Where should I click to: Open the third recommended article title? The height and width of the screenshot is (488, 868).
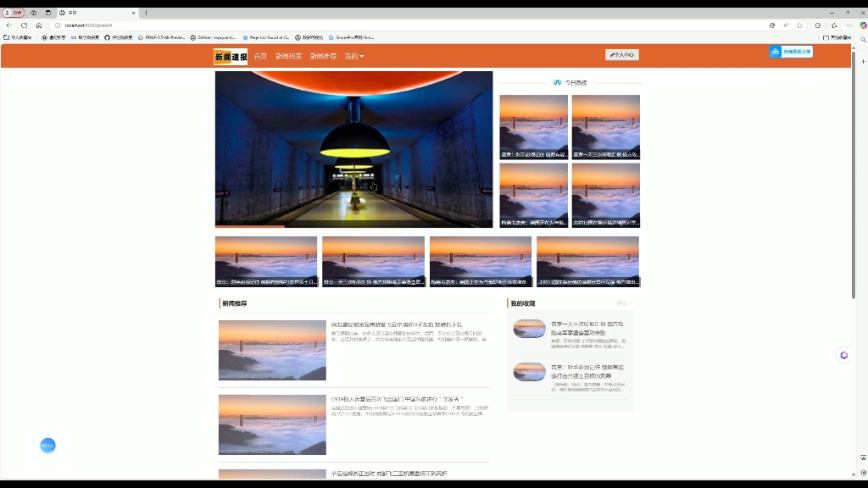pyautogui.click(x=389, y=474)
